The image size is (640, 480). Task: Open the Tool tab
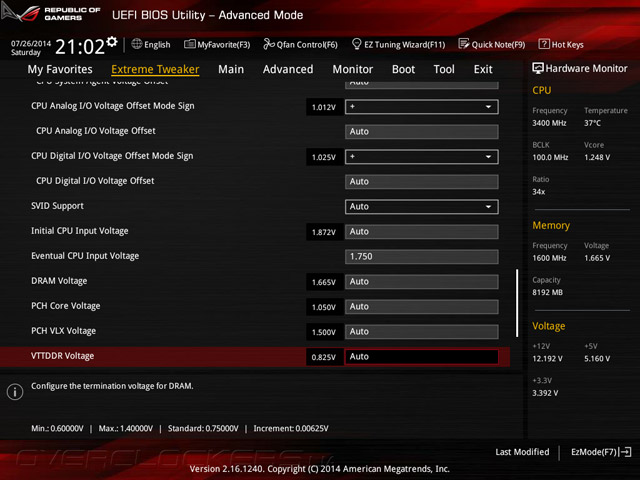(x=444, y=69)
